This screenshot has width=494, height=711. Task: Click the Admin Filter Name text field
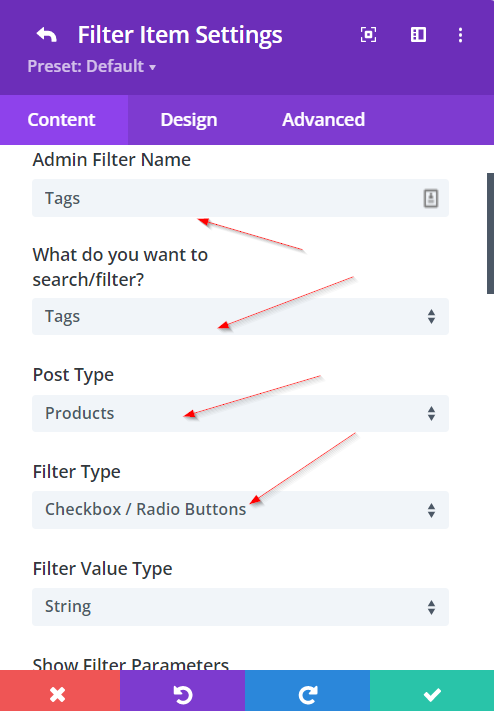(x=227, y=198)
